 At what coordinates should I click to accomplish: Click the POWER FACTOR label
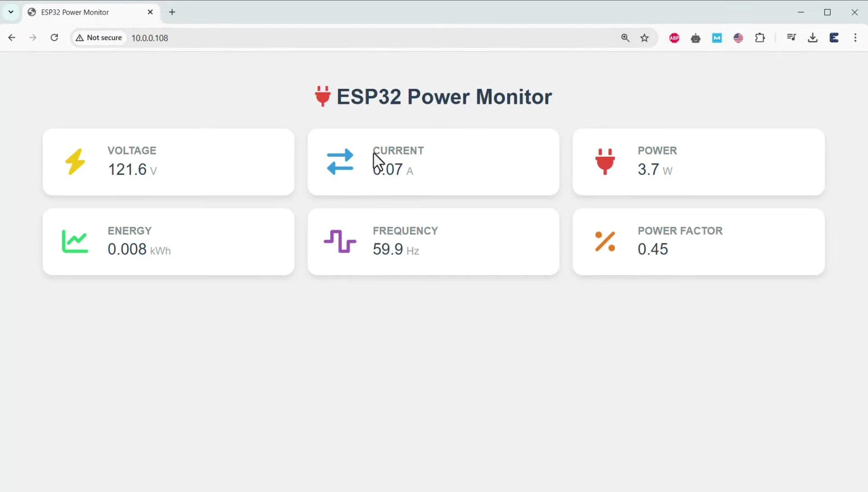click(680, 231)
